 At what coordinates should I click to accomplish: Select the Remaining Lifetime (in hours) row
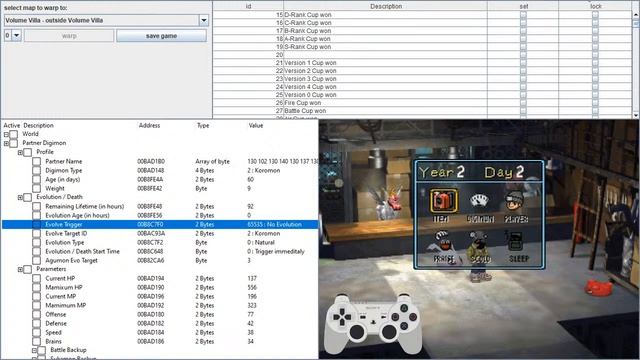coord(160,206)
